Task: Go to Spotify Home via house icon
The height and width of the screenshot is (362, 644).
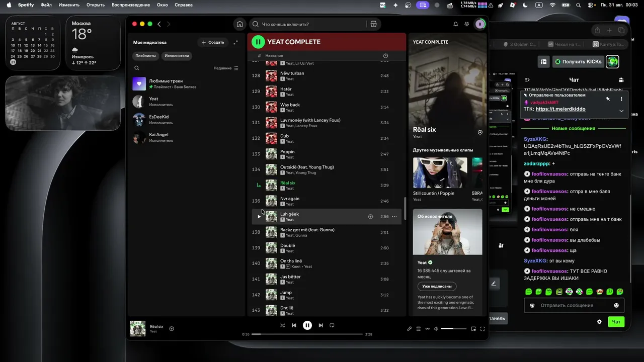Action: (x=240, y=24)
